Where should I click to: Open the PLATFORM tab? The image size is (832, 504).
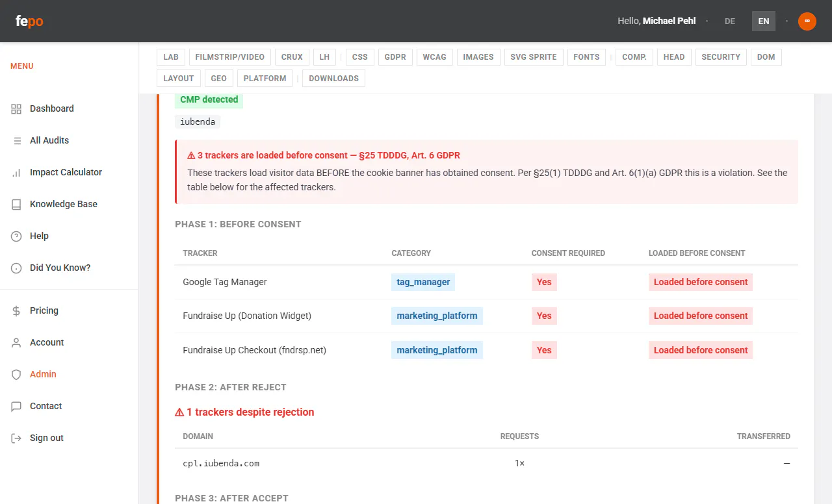point(265,79)
